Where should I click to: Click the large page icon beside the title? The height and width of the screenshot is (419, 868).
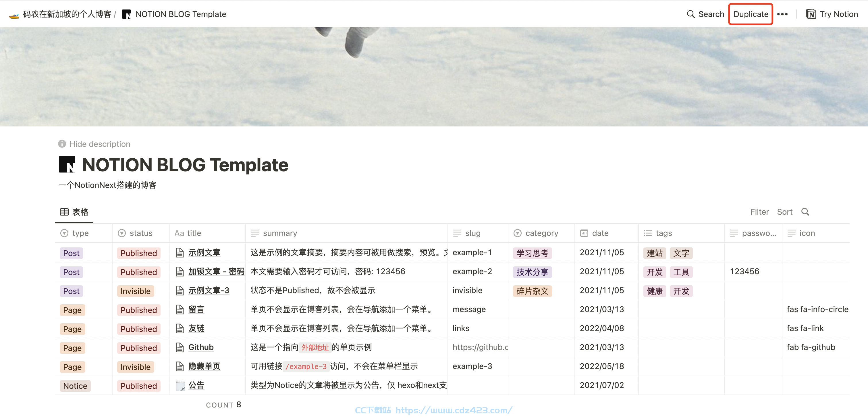(x=67, y=164)
